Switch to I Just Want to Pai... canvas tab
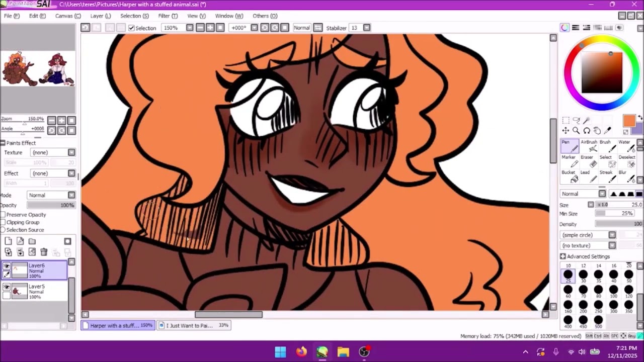Viewport: 644px width, 362px height. click(x=194, y=325)
